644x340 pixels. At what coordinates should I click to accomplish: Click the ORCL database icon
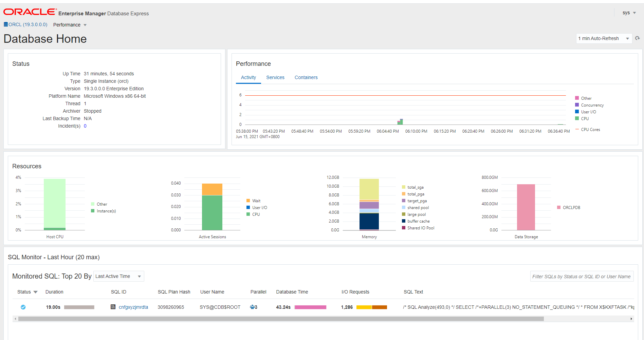pyautogui.click(x=6, y=24)
